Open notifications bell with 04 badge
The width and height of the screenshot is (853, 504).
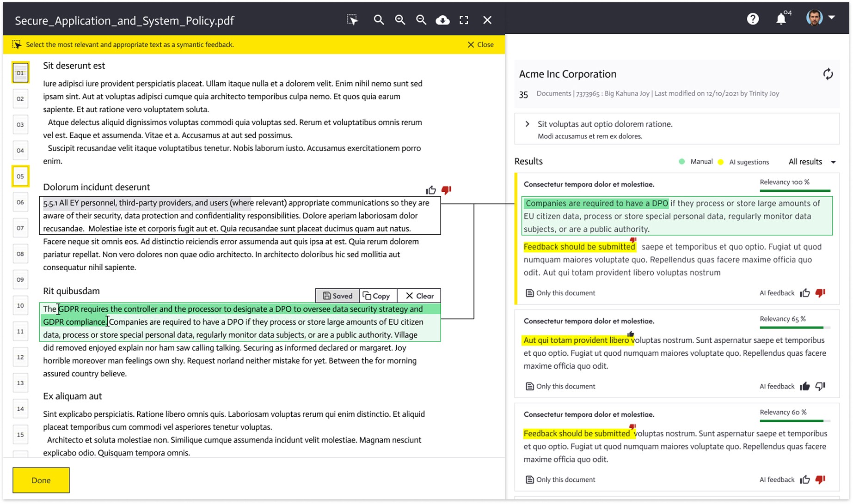click(782, 18)
